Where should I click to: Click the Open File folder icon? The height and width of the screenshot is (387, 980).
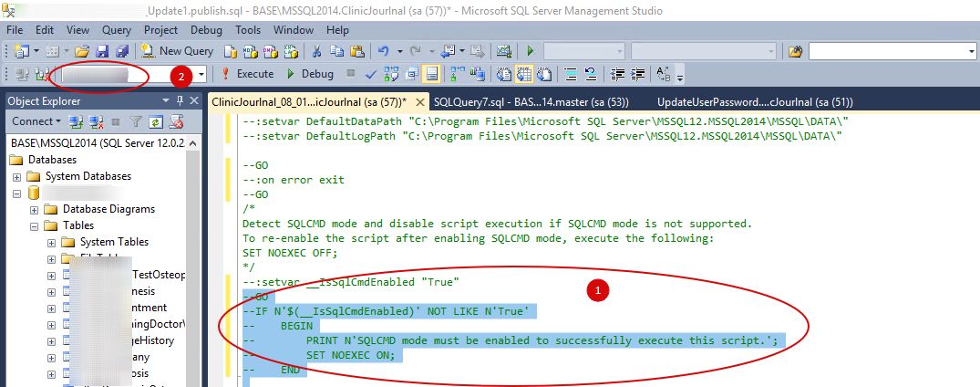(82, 51)
